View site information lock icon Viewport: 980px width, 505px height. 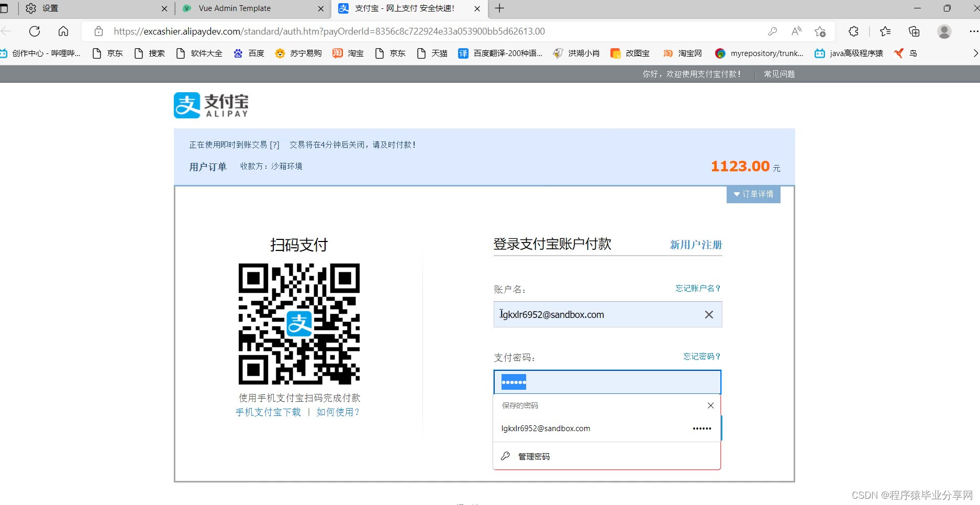click(98, 31)
